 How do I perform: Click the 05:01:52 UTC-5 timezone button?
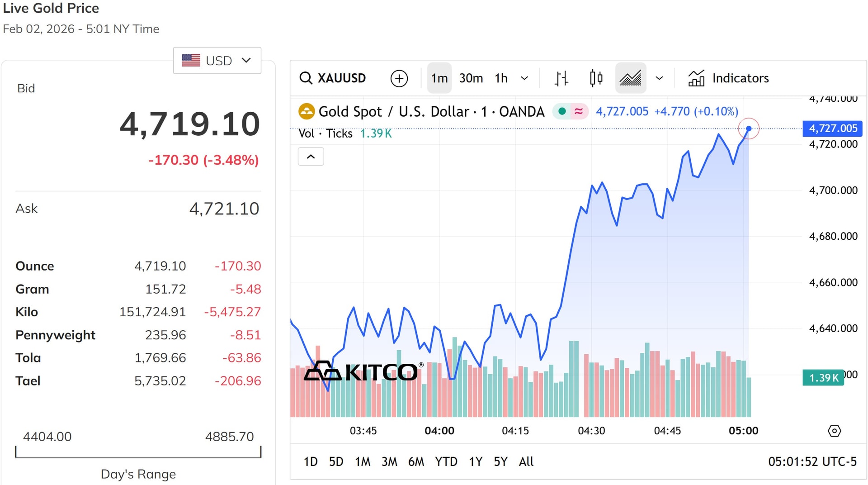[812, 461]
